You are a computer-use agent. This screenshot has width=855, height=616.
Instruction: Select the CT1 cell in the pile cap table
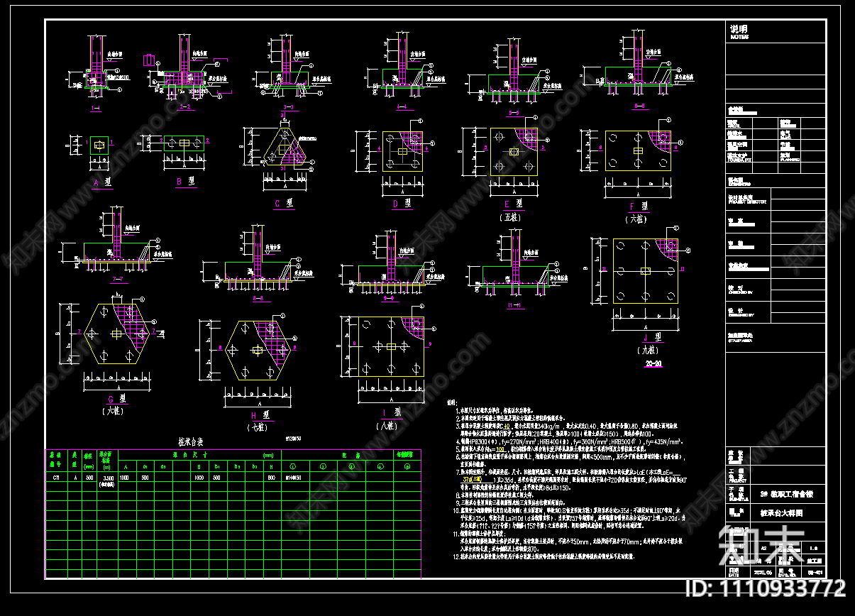(55, 478)
